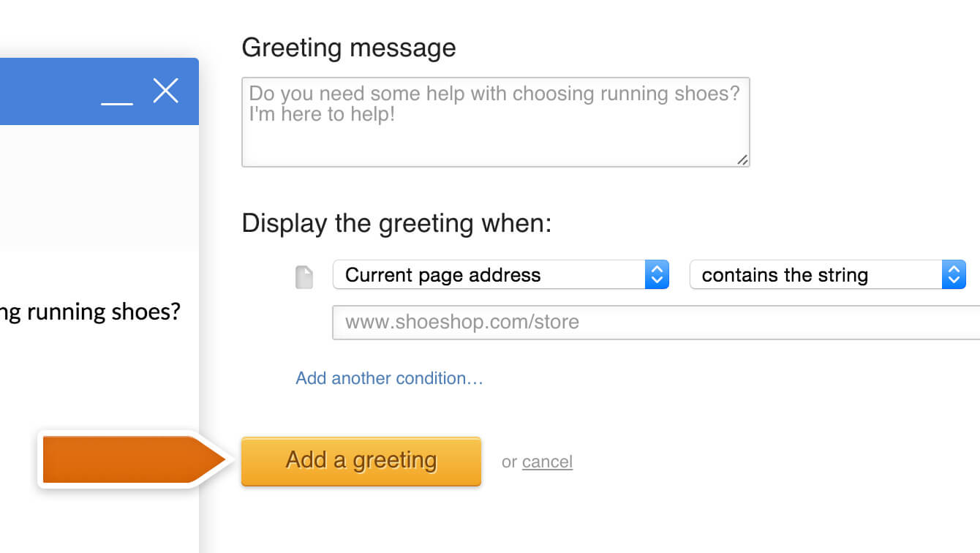Open the 'Current page address' dropdown
Viewport: 980px width, 553px height.
pyautogui.click(x=500, y=274)
